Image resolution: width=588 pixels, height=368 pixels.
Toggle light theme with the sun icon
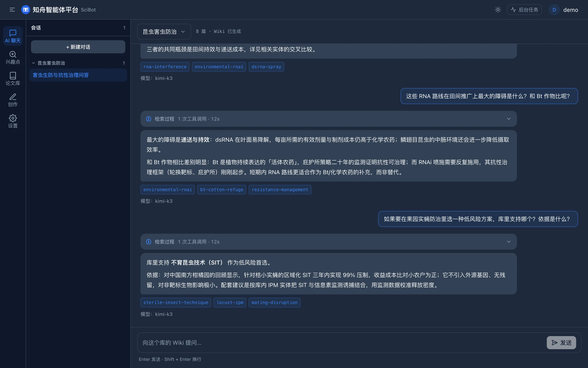coord(498,10)
